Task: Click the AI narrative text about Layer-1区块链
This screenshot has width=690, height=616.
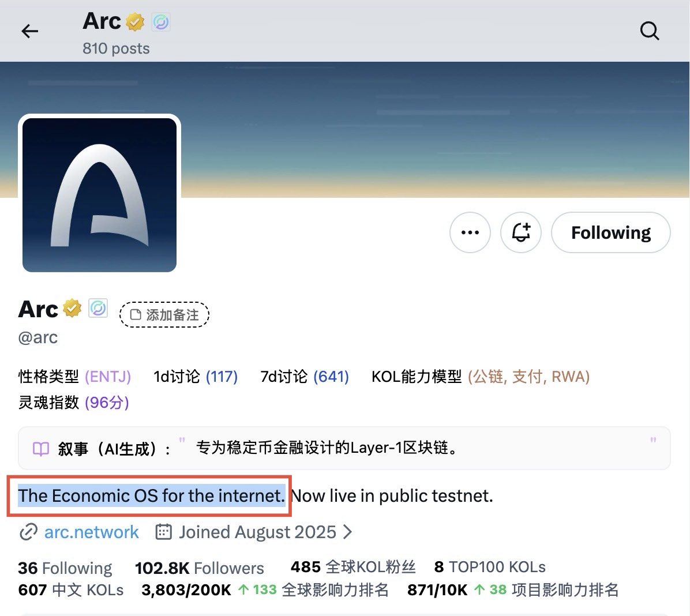Action: tap(327, 448)
